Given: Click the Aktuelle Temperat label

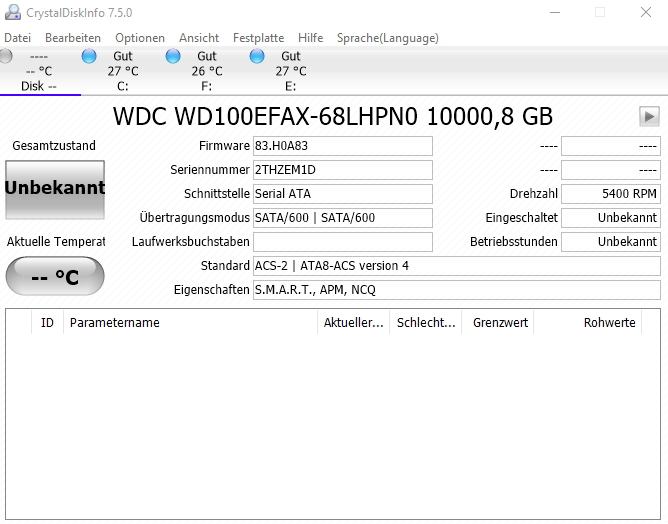Looking at the screenshot, I should pos(56,242).
